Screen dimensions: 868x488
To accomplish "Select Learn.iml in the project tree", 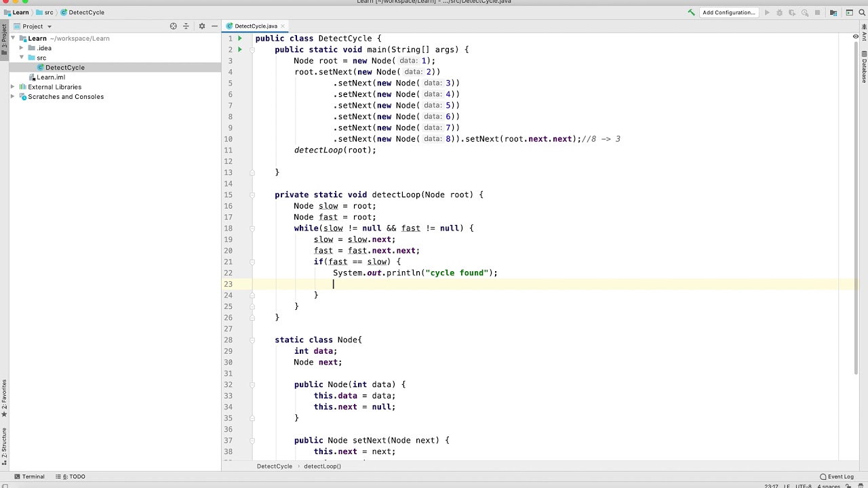I will click(51, 77).
